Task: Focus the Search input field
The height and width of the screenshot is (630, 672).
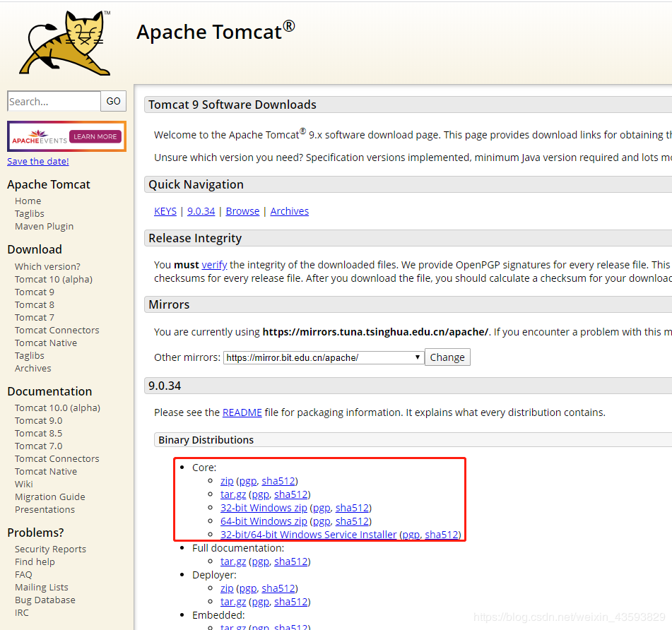Action: (54, 102)
